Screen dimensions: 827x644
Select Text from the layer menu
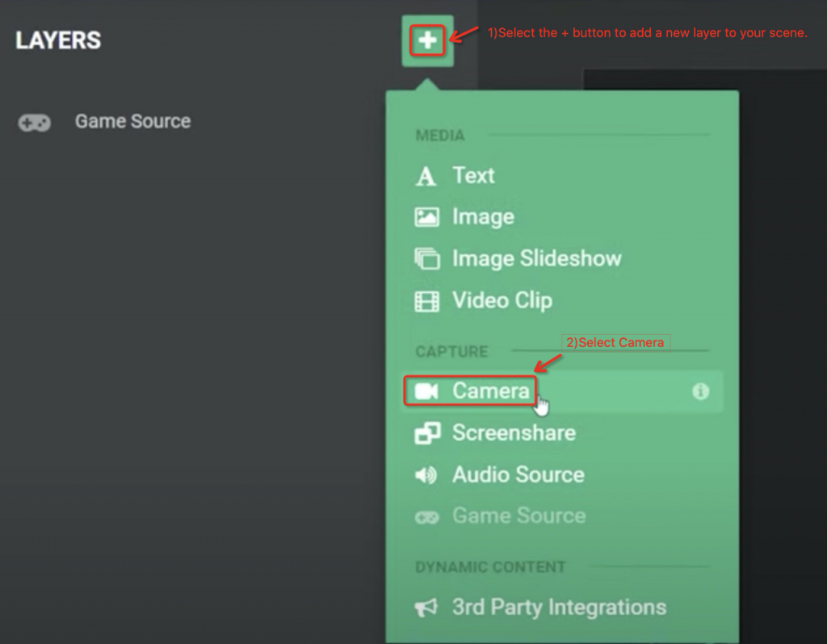click(x=473, y=175)
